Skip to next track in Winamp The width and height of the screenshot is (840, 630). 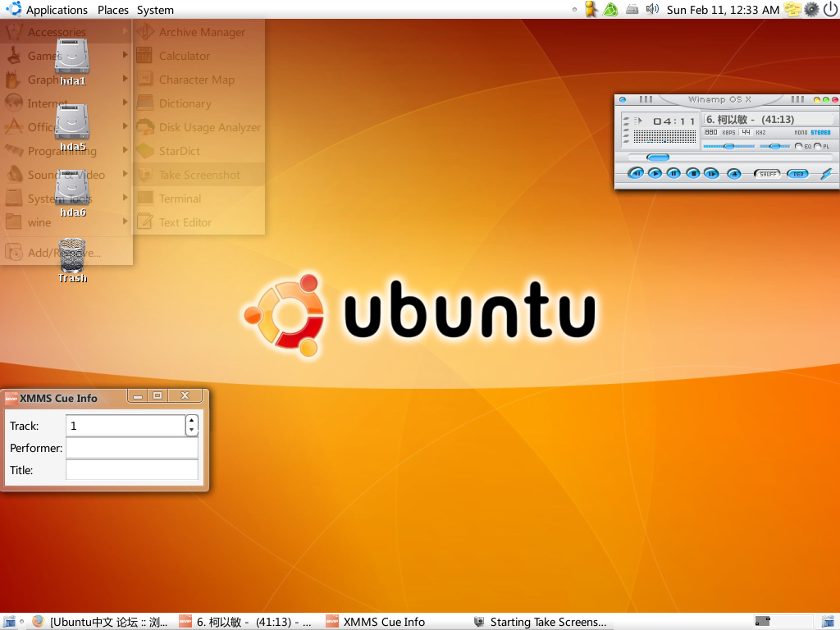tap(711, 174)
